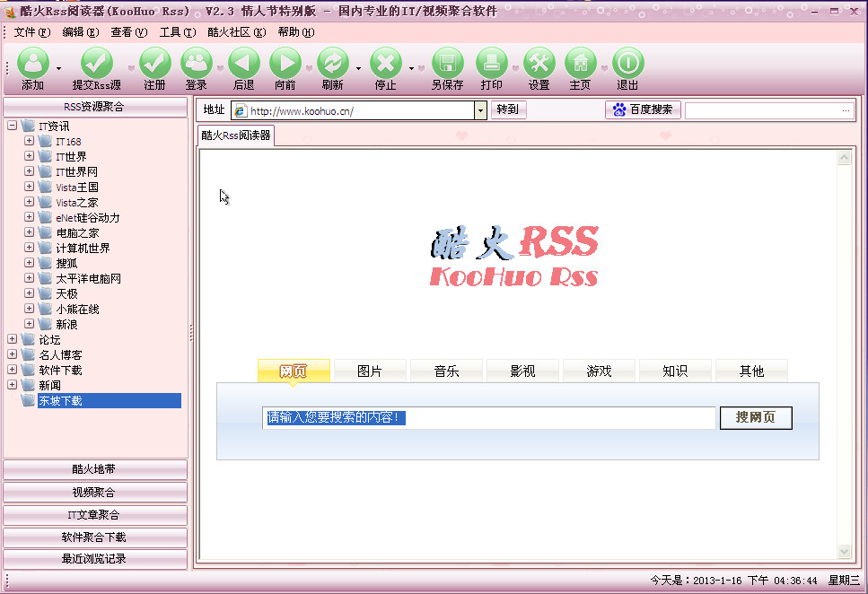The width and height of the screenshot is (868, 594).
Task: Expand the Vista之家 tree node
Action: [x=30, y=202]
